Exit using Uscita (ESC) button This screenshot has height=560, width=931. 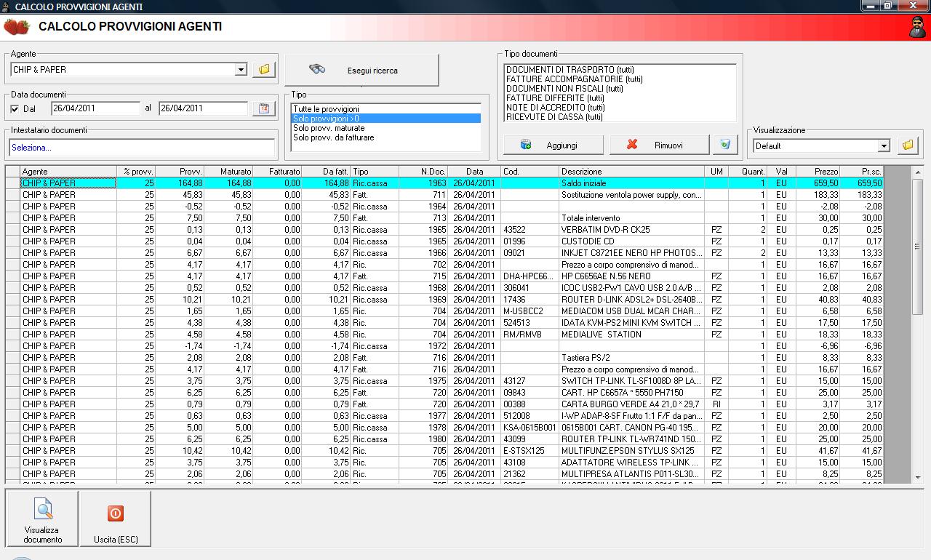(116, 519)
